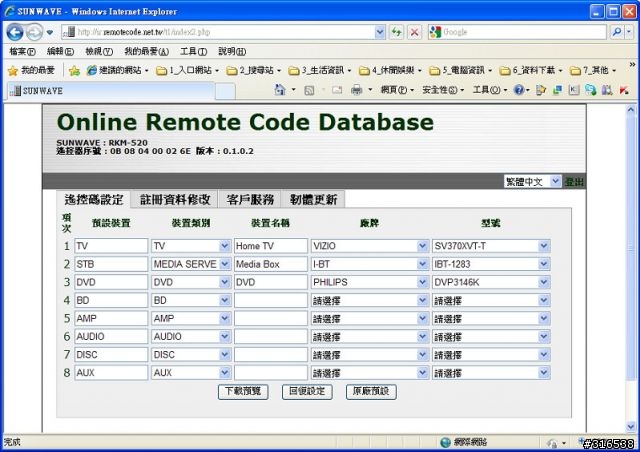The height and width of the screenshot is (452, 640).
Task: Open the 檢視 menu
Action: (x=99, y=51)
